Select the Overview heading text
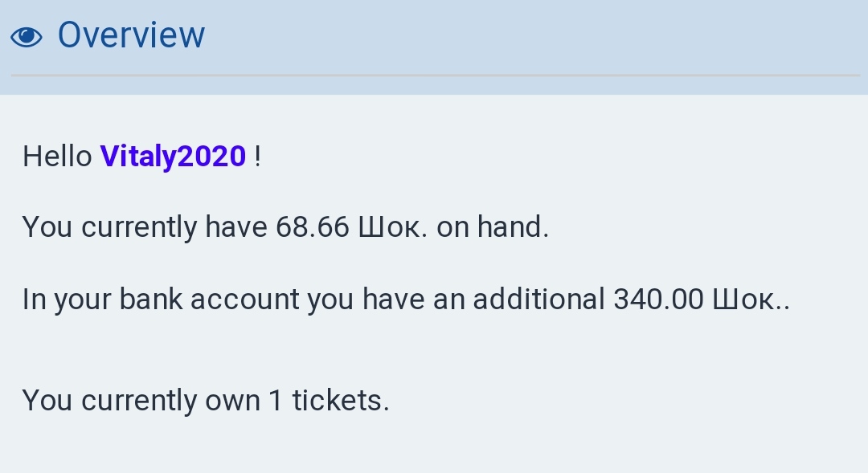The height and width of the screenshot is (473, 868). click(x=131, y=35)
